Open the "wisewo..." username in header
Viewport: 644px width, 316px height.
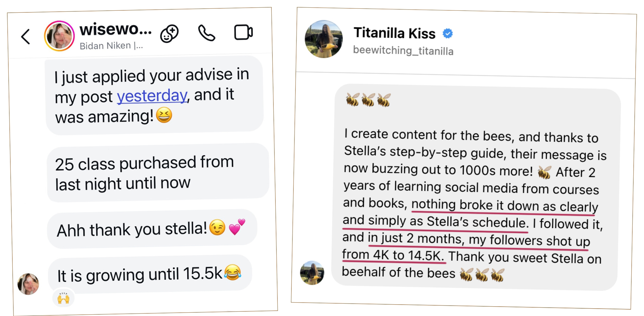[115, 30]
